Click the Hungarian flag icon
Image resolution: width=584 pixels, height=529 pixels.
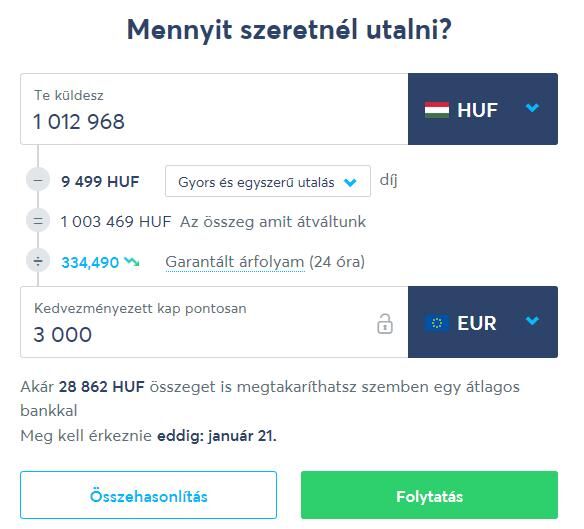tap(437, 110)
